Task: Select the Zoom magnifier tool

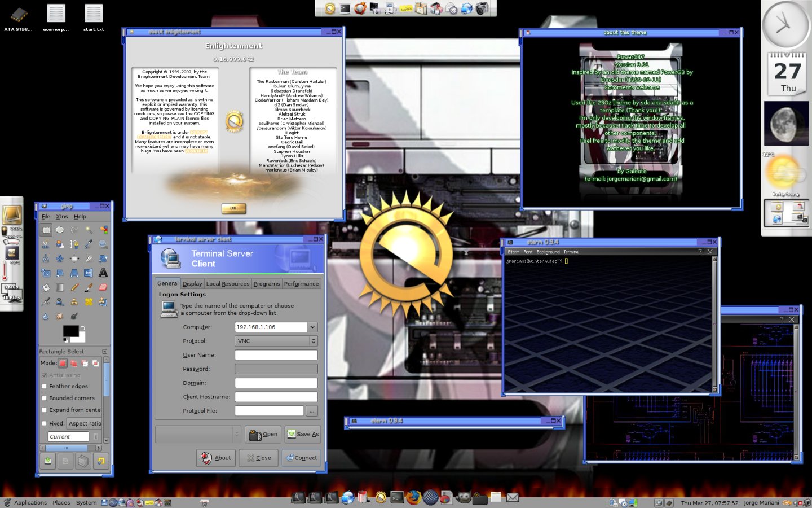Action: (x=103, y=244)
